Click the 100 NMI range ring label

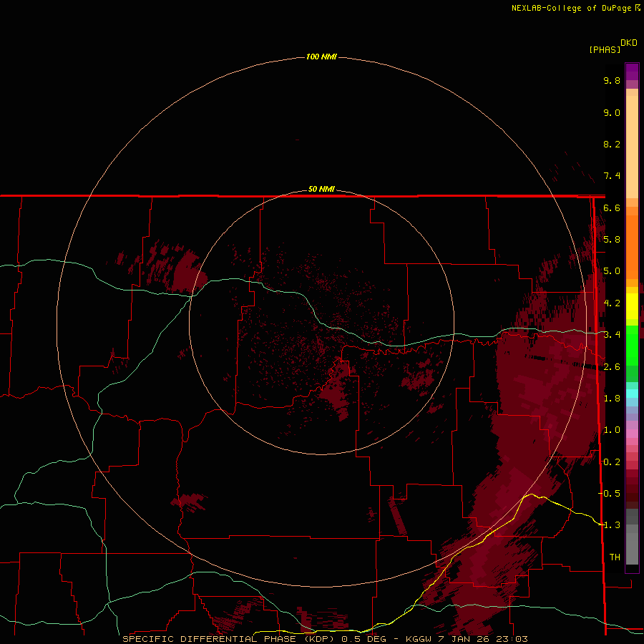[321, 57]
